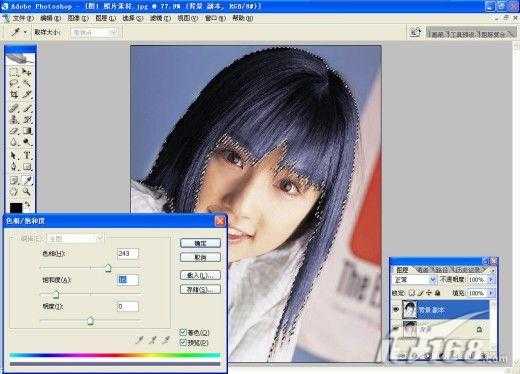The width and height of the screenshot is (520, 374).
Task: Select the Magic Wand tool
Action: 27,83
